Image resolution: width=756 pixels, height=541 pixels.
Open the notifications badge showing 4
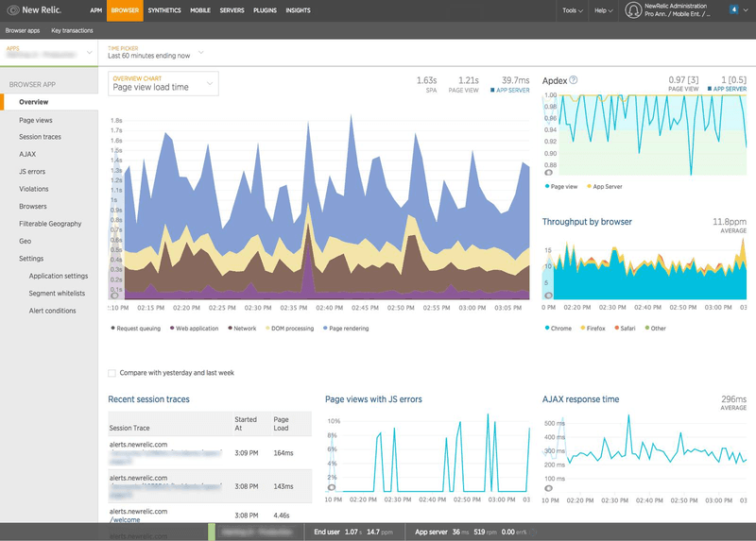coord(734,9)
